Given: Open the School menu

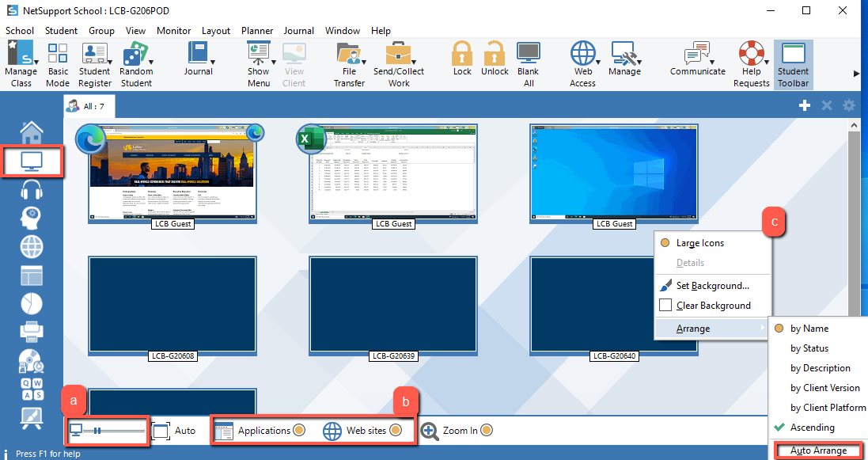Looking at the screenshot, I should coord(20,31).
